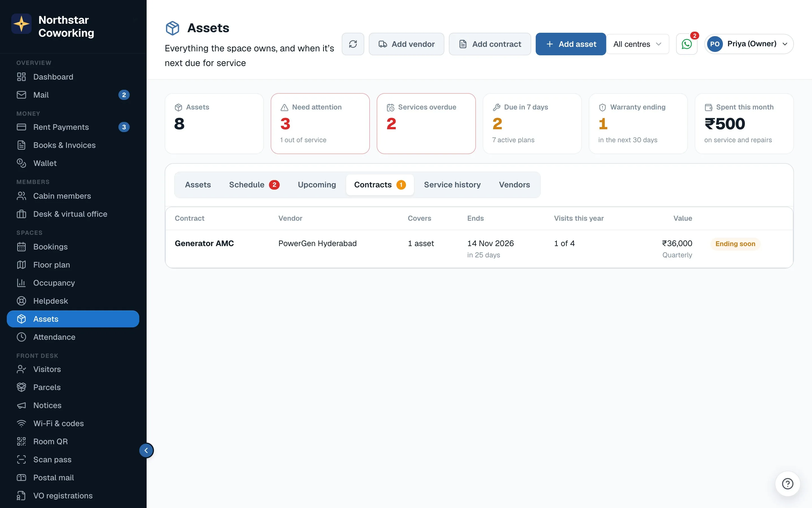
Task: Click the Need attention card
Action: (x=320, y=124)
